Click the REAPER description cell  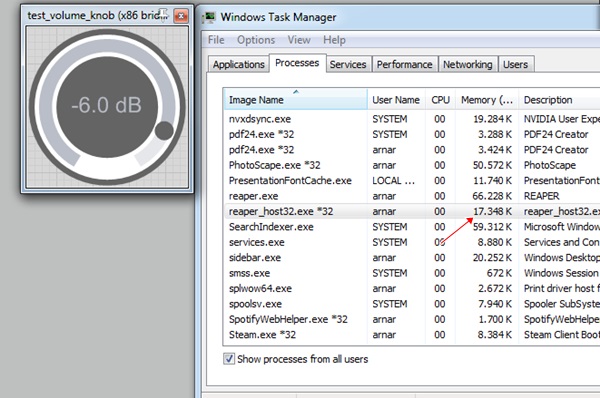tap(541, 196)
